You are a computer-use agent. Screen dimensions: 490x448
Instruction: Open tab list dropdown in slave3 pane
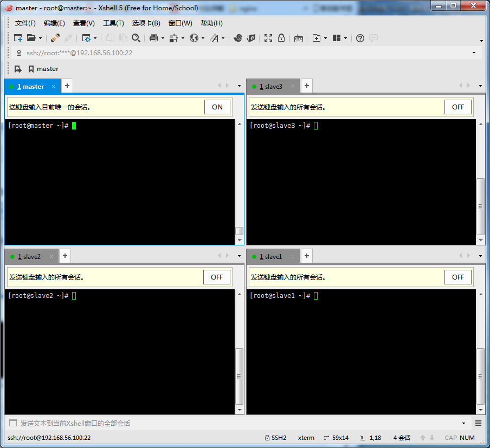coord(480,86)
